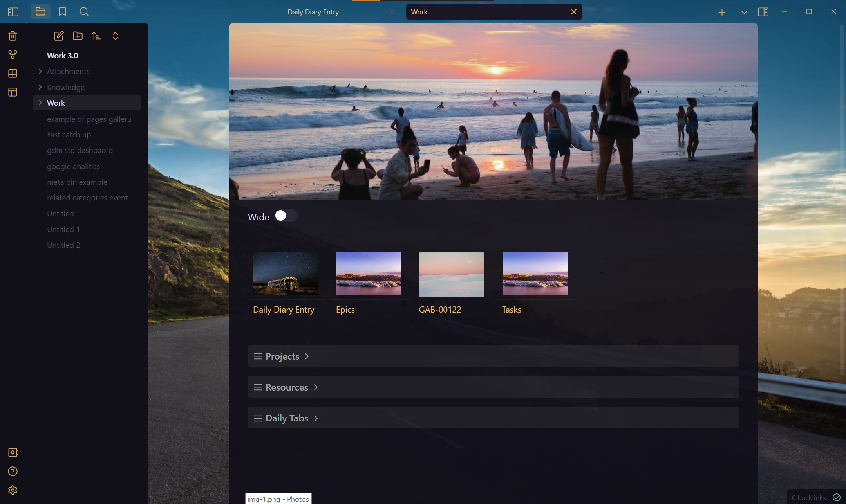Expand the Projects section

(x=282, y=356)
